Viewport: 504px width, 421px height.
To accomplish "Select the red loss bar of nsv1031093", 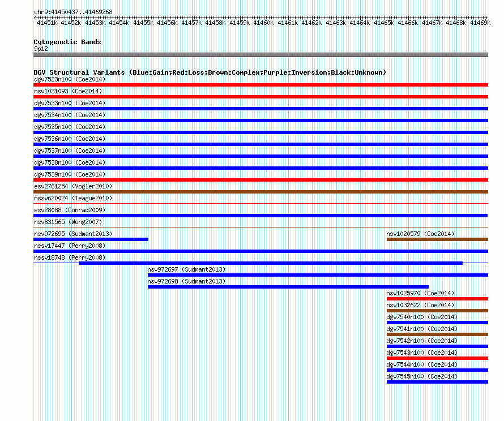I will [x=260, y=97].
